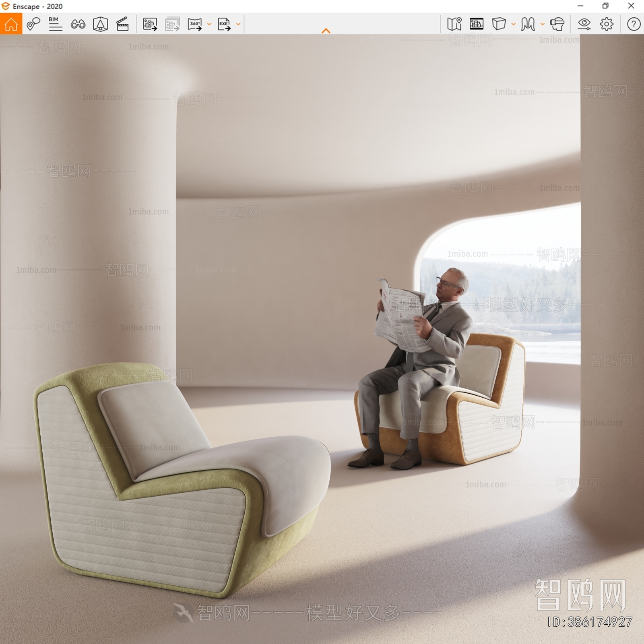
Task: Toggle walk/fly mode with the wings icon
Action: (528, 24)
